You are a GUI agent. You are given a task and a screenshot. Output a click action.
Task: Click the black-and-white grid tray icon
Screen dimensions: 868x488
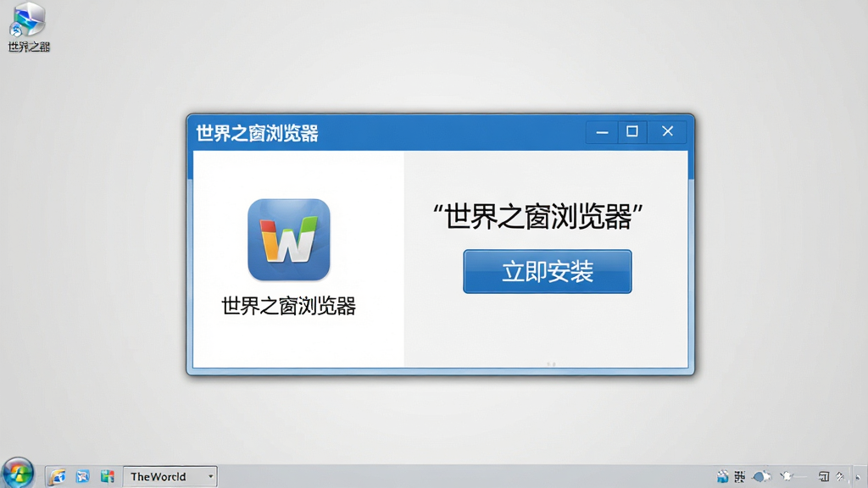[739, 476]
